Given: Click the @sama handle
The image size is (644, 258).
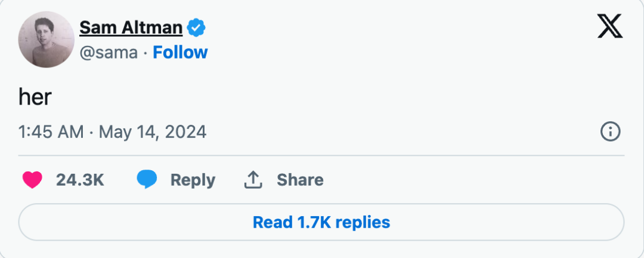Looking at the screenshot, I should (x=109, y=53).
